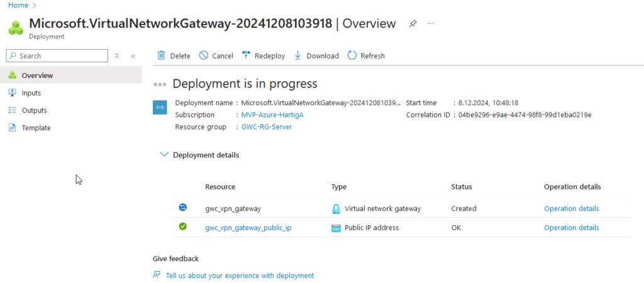Screen dimensions: 644x283
Task: Click the Public IP address type icon
Action: coord(336,228)
